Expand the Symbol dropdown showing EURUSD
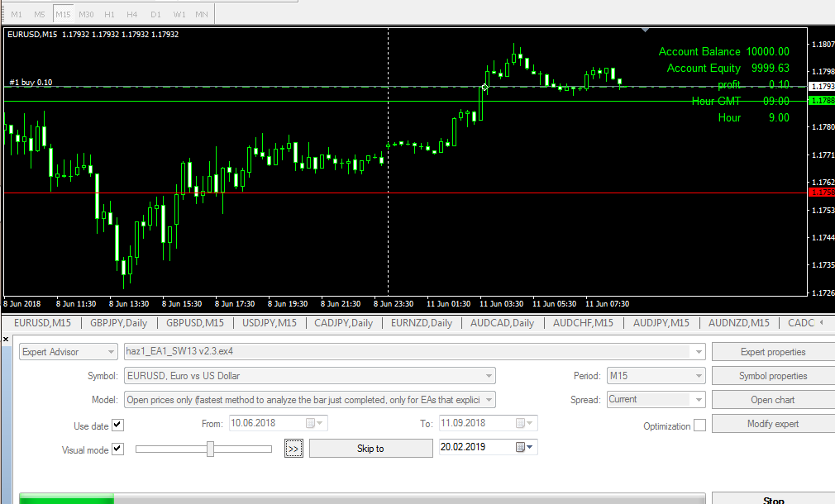Image resolution: width=835 pixels, height=504 pixels. click(488, 376)
